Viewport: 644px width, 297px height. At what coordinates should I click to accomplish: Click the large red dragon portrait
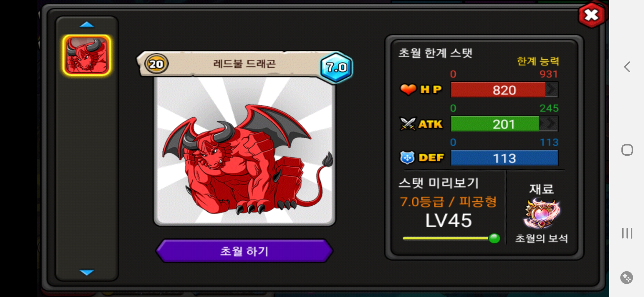click(x=244, y=151)
